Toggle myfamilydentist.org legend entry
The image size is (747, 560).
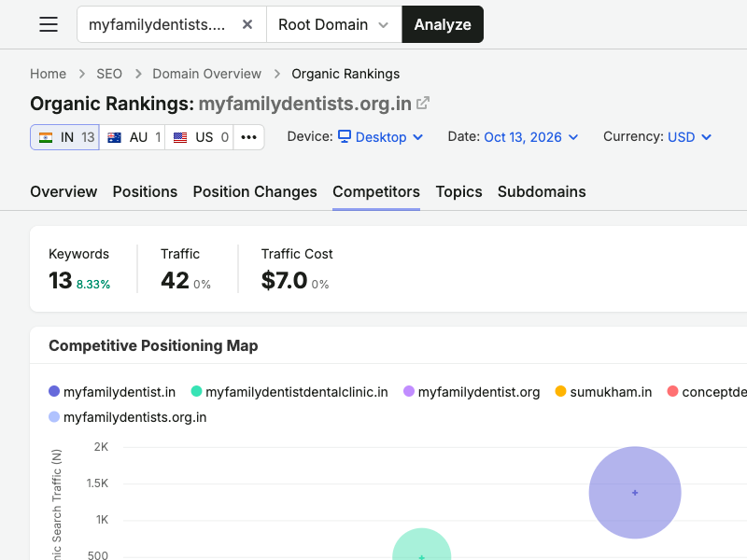pyautogui.click(x=472, y=392)
